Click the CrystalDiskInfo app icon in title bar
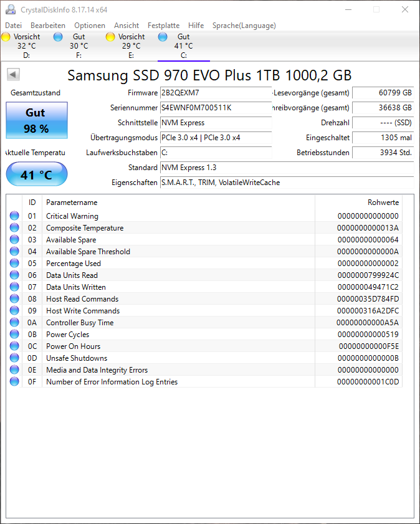 (x=11, y=9)
